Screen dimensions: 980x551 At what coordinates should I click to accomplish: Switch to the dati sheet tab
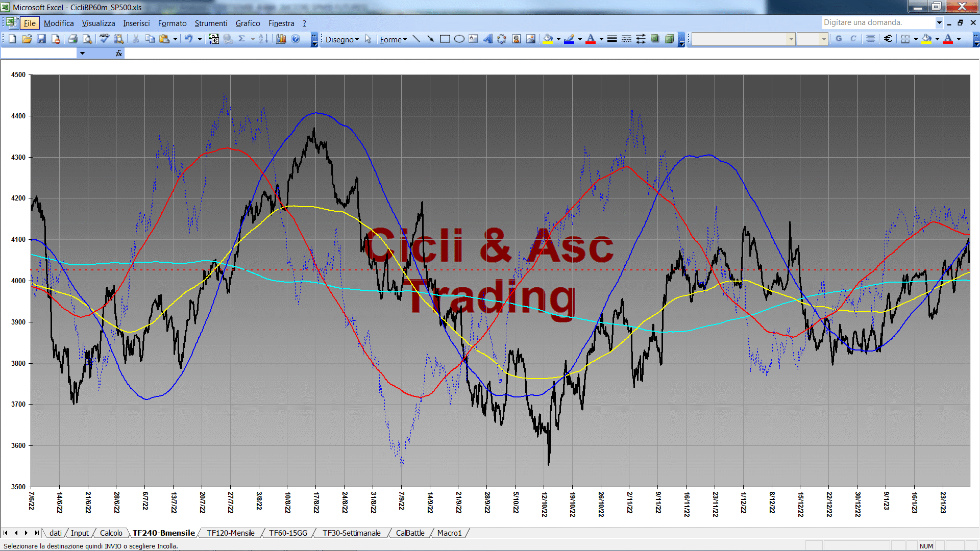56,533
